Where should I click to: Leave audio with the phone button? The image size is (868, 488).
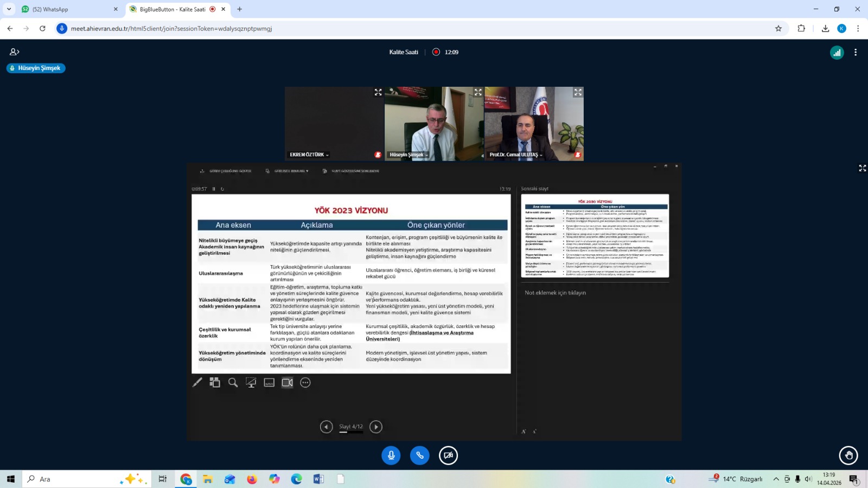[x=419, y=455]
